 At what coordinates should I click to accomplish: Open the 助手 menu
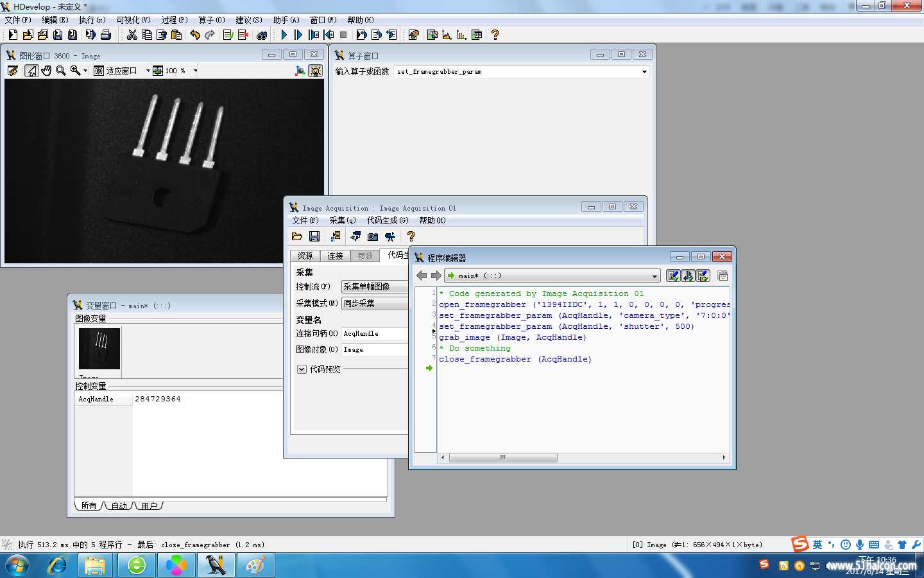(286, 20)
